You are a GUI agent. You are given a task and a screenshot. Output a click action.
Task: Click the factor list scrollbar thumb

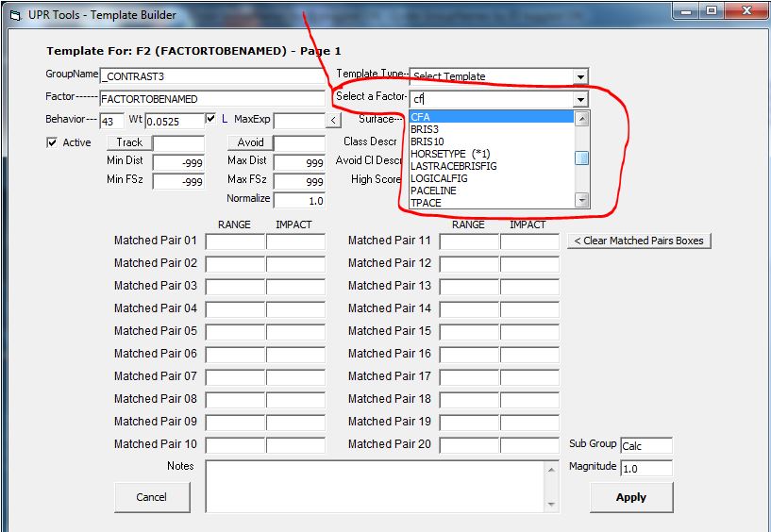pos(581,158)
